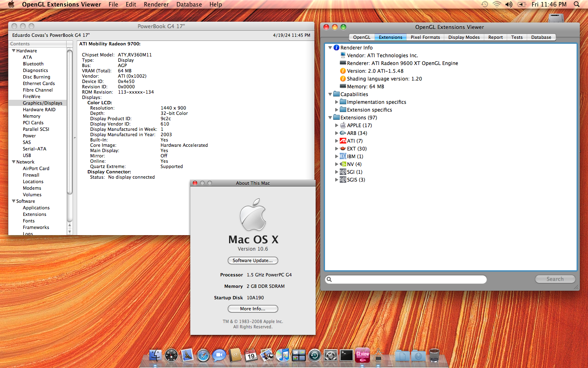The height and width of the screenshot is (368, 588).
Task: Click the More Info... button
Action: pos(253,309)
